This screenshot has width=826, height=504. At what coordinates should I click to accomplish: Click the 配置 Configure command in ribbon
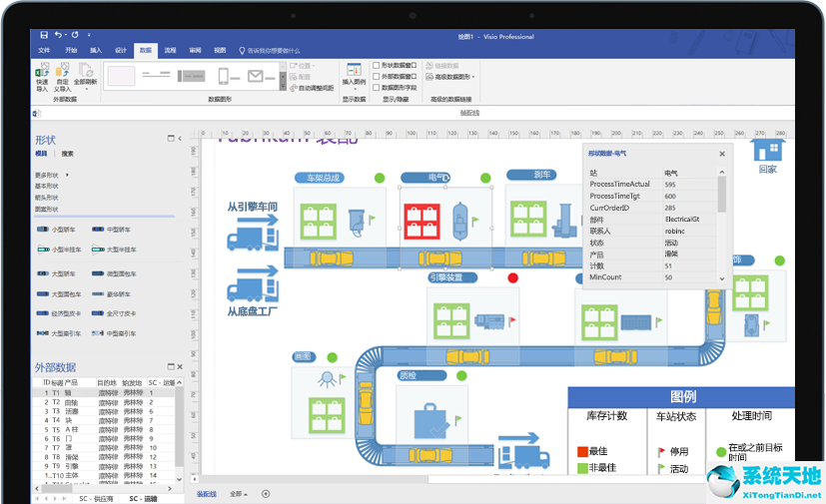pyautogui.click(x=301, y=77)
